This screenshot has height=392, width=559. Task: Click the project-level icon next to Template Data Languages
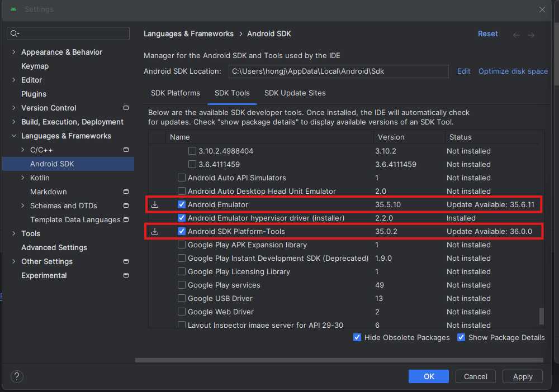[126, 219]
